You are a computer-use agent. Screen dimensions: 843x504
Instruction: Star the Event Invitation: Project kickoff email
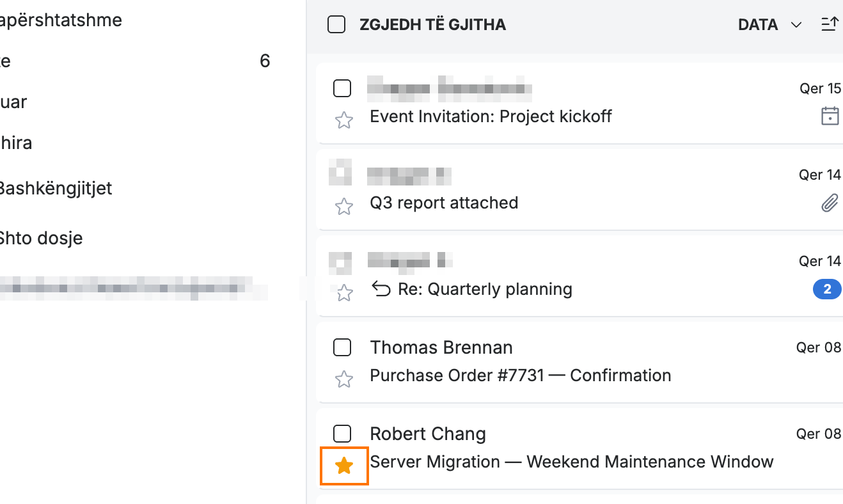[344, 120]
